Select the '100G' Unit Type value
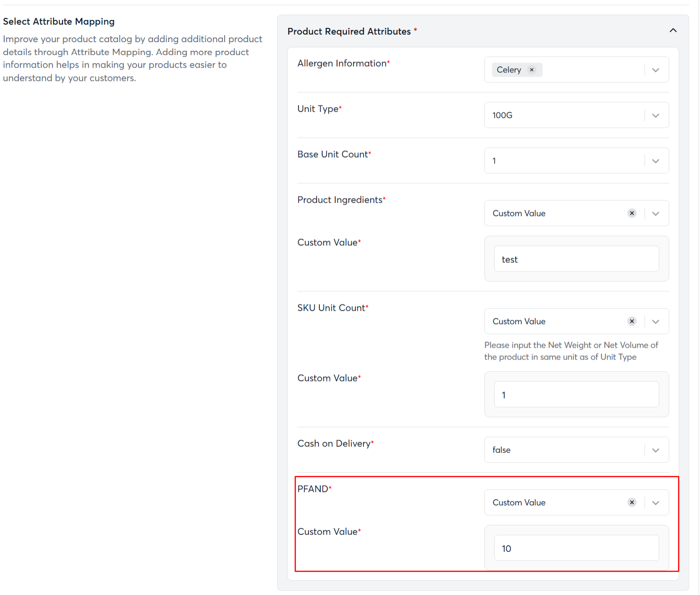This screenshot has height=595, width=700. point(502,115)
